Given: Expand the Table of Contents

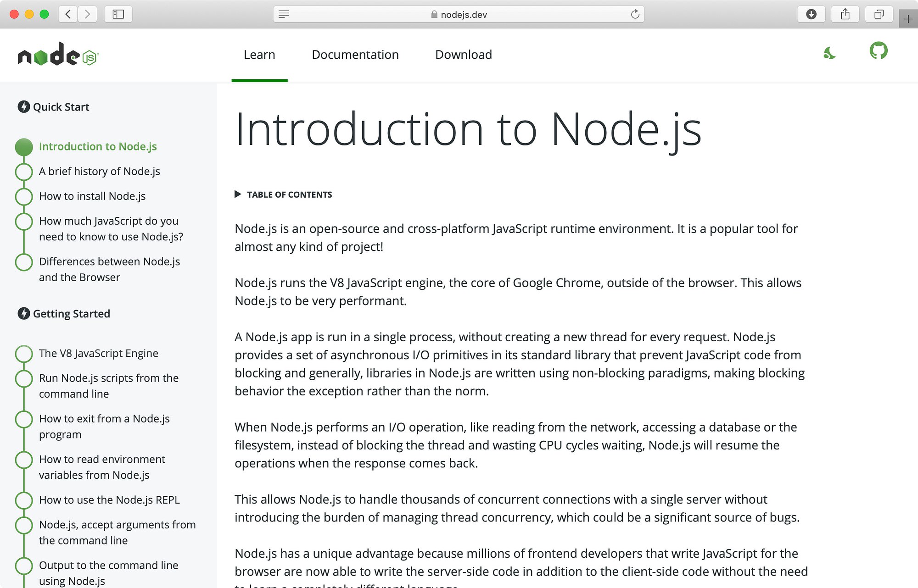Looking at the screenshot, I should 283,194.
